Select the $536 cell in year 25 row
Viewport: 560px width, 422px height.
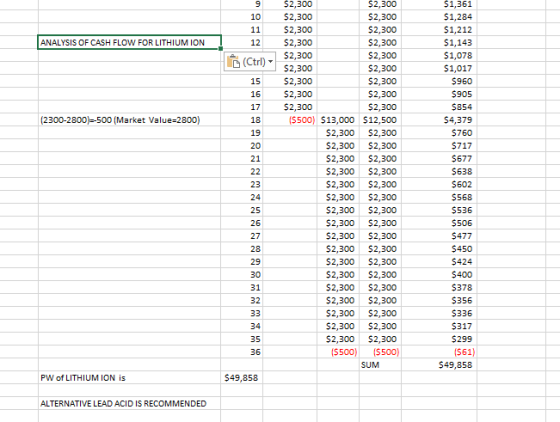pyautogui.click(x=439, y=210)
